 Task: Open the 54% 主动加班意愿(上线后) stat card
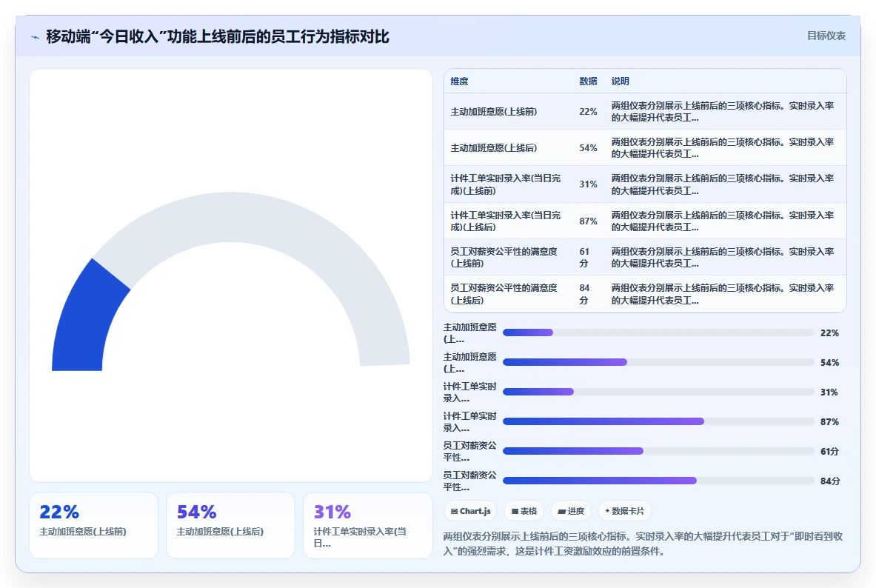tap(231, 525)
